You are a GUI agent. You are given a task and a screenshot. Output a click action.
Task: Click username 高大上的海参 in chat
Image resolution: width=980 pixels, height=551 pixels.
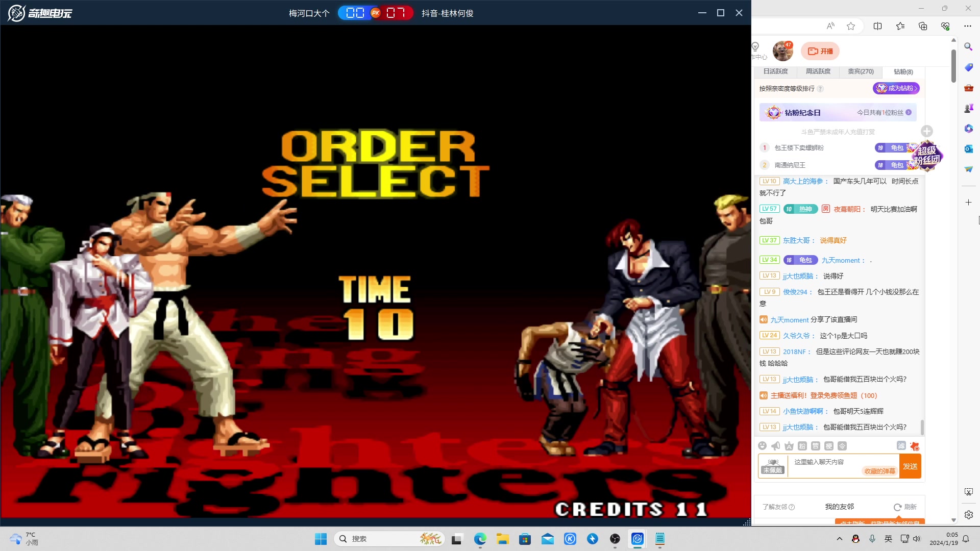(803, 182)
